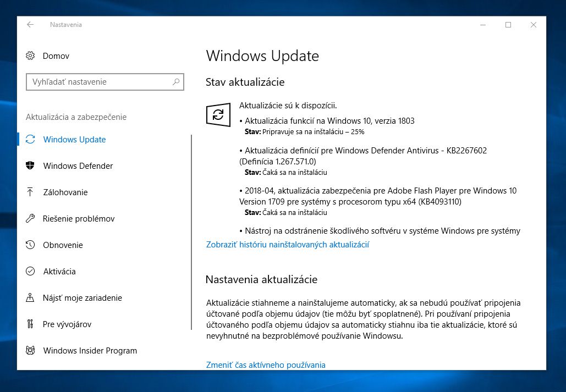The width and height of the screenshot is (566, 392).
Task: Click the Domov gear icon
Action: (x=30, y=56)
